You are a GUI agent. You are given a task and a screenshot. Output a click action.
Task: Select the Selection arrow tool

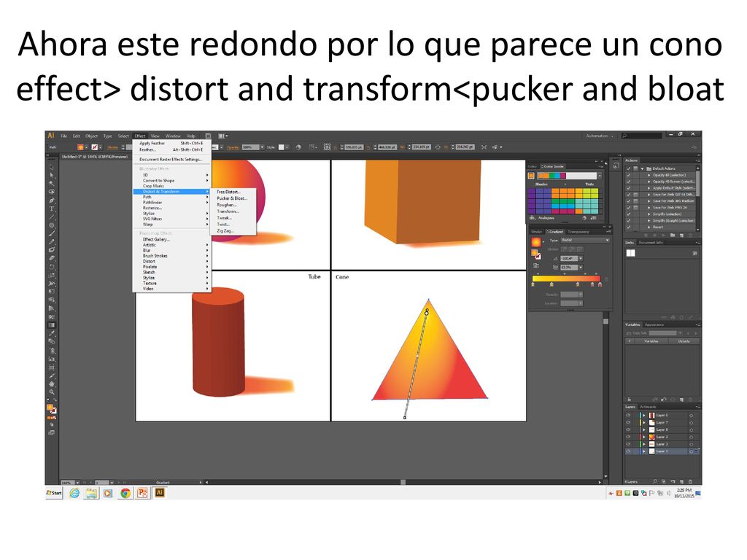pos(52,167)
